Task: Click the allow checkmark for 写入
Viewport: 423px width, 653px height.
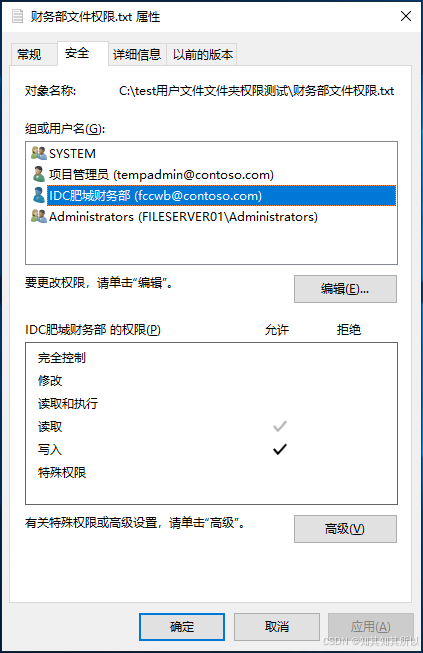Action: tap(280, 449)
